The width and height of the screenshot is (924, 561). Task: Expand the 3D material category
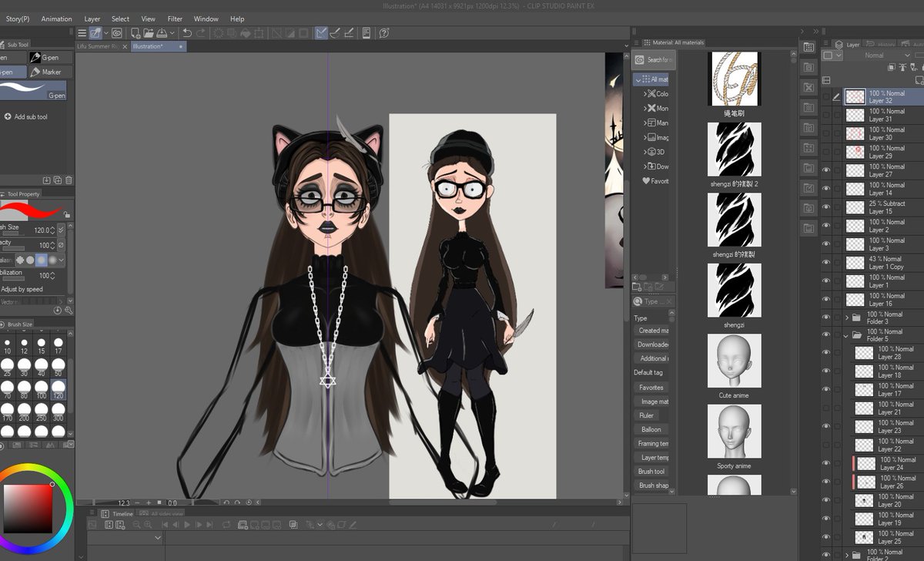pyautogui.click(x=645, y=152)
